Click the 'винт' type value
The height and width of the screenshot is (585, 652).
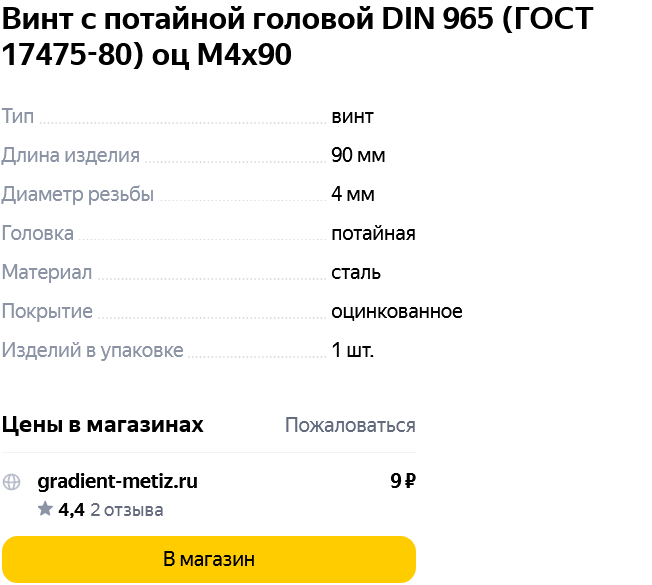(x=352, y=117)
